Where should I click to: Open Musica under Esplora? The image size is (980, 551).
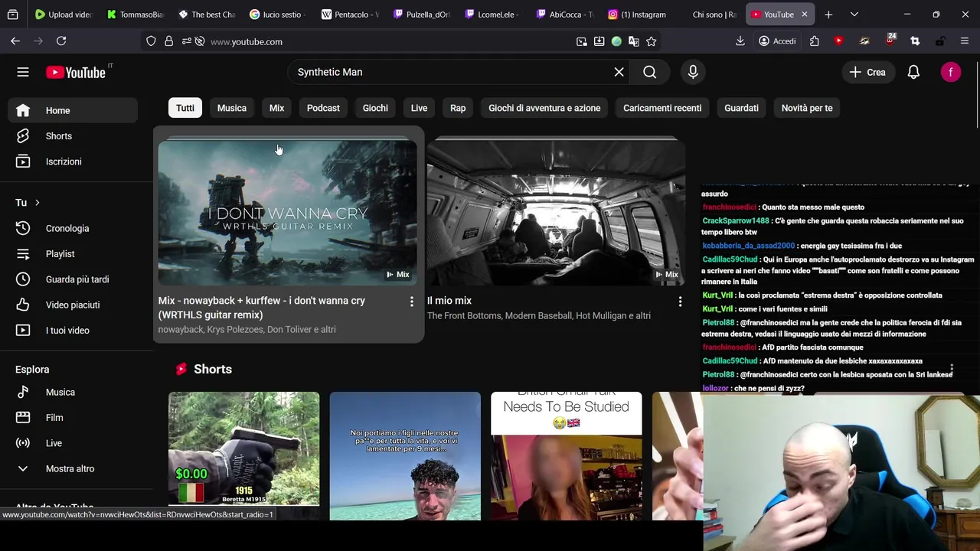(x=73, y=392)
